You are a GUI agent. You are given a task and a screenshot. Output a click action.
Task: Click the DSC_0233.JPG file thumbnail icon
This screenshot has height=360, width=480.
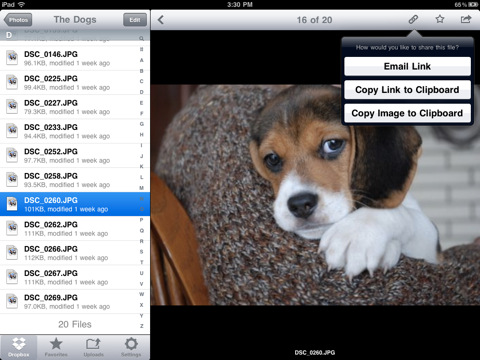tap(12, 132)
